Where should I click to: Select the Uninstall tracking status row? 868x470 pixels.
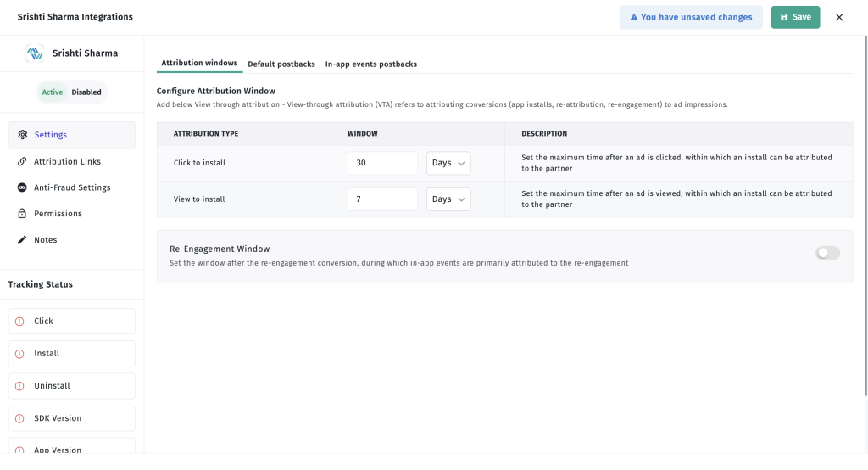(x=72, y=386)
